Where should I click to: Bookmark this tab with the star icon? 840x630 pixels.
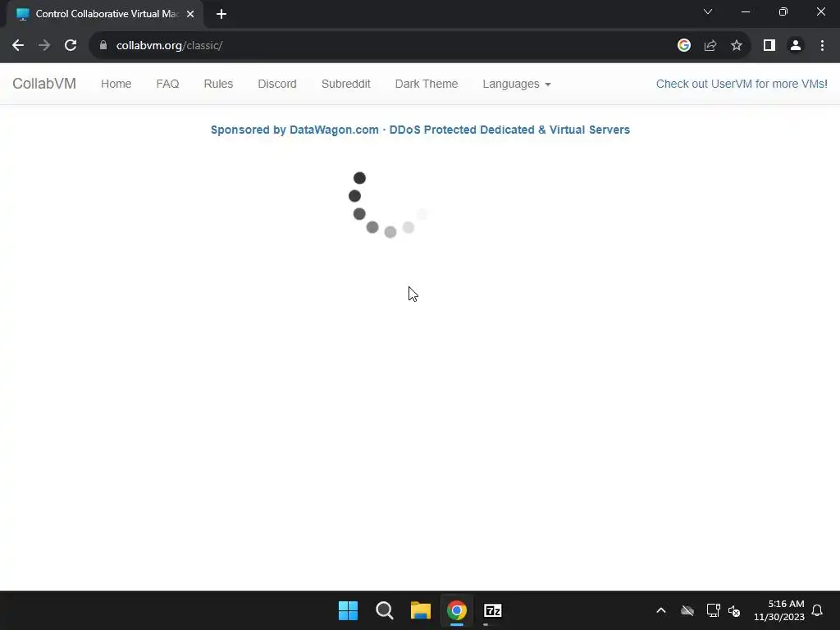(737, 46)
